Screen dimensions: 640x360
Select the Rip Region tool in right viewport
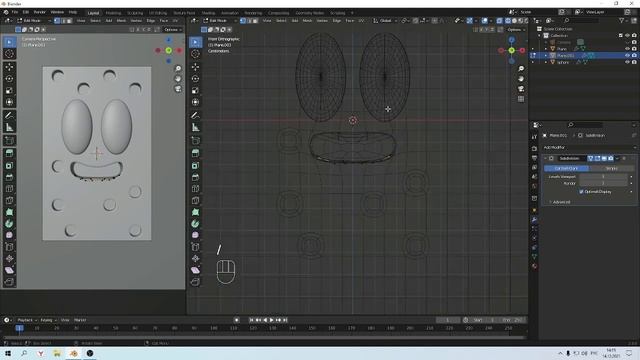click(x=196, y=282)
